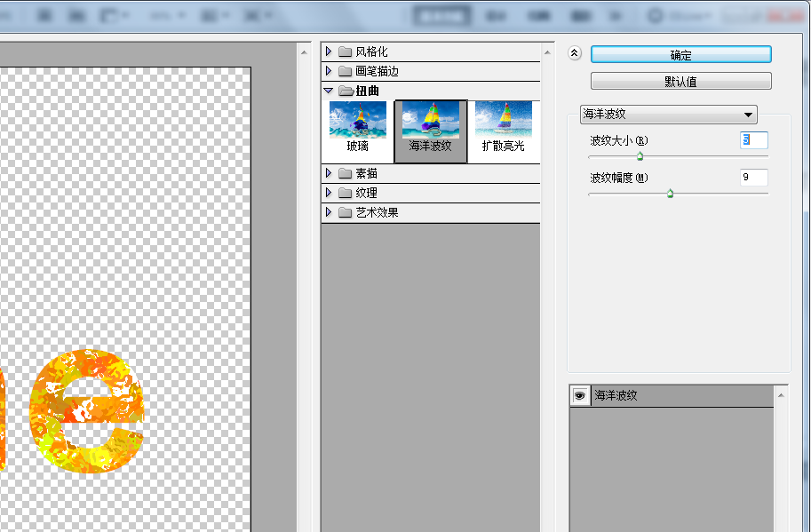Image resolution: width=811 pixels, height=532 pixels.
Task: Click the 默认值 (Default) button
Action: click(680, 80)
